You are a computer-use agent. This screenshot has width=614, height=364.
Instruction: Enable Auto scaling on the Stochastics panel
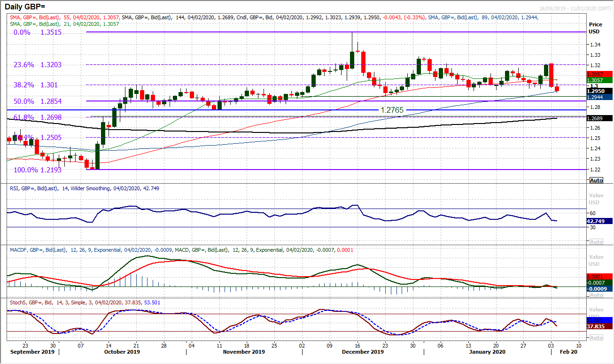[596, 336]
